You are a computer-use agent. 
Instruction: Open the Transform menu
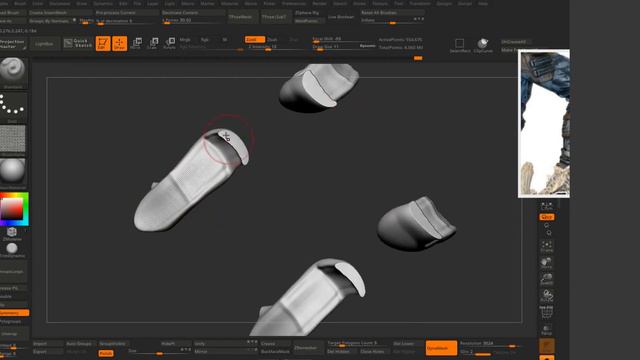pyautogui.click(x=420, y=3)
